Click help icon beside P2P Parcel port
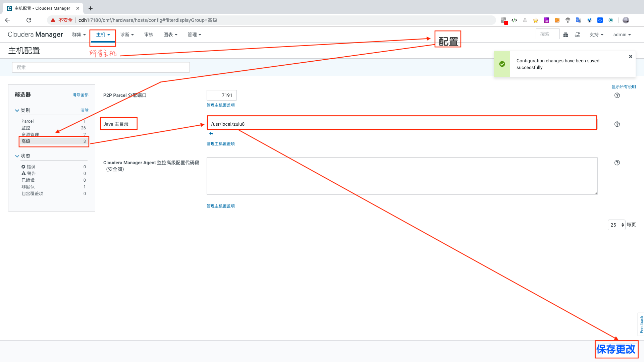 617,96
